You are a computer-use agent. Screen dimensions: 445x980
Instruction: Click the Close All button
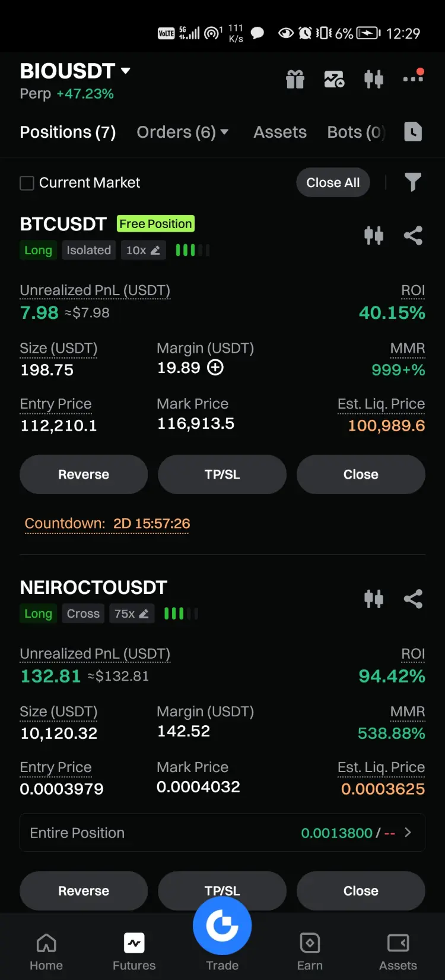point(333,182)
